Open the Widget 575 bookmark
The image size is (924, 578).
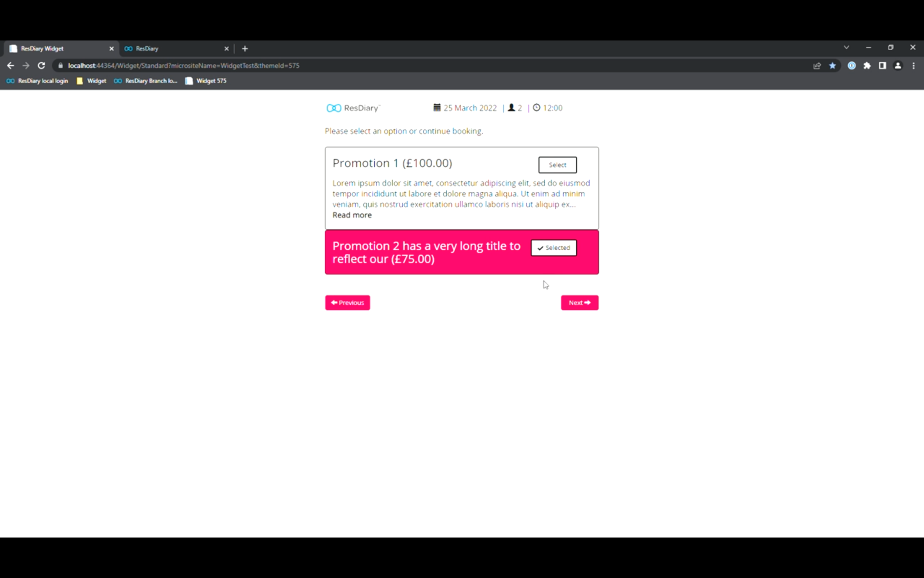(206, 81)
